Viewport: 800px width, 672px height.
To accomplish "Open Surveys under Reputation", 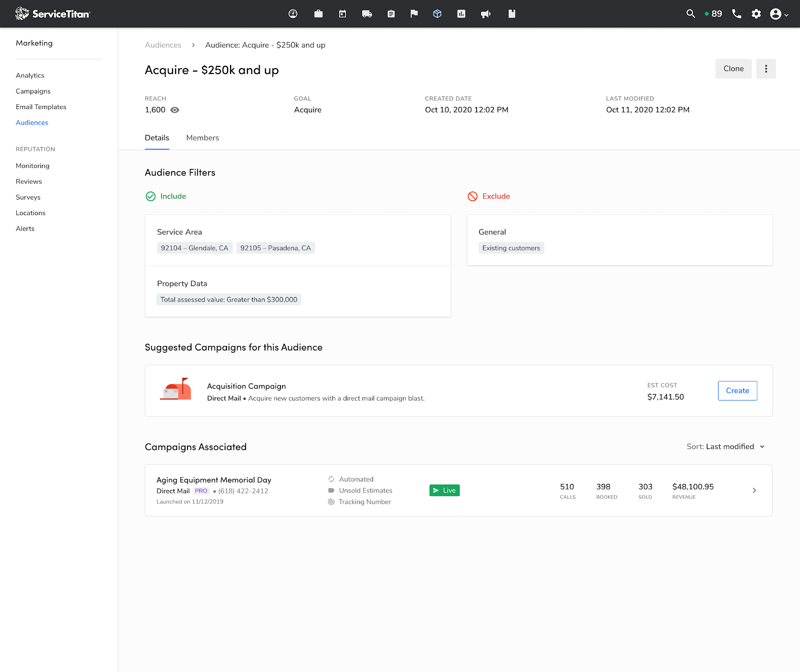I will point(28,197).
